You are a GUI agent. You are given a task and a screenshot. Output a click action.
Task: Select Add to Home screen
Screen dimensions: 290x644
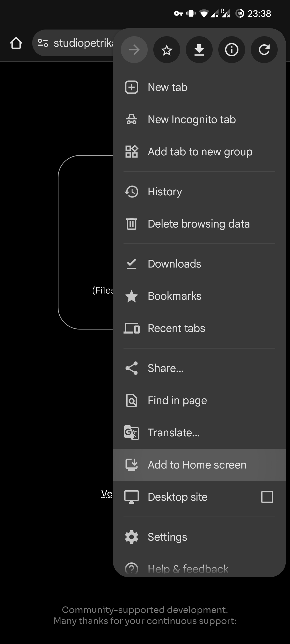click(197, 465)
